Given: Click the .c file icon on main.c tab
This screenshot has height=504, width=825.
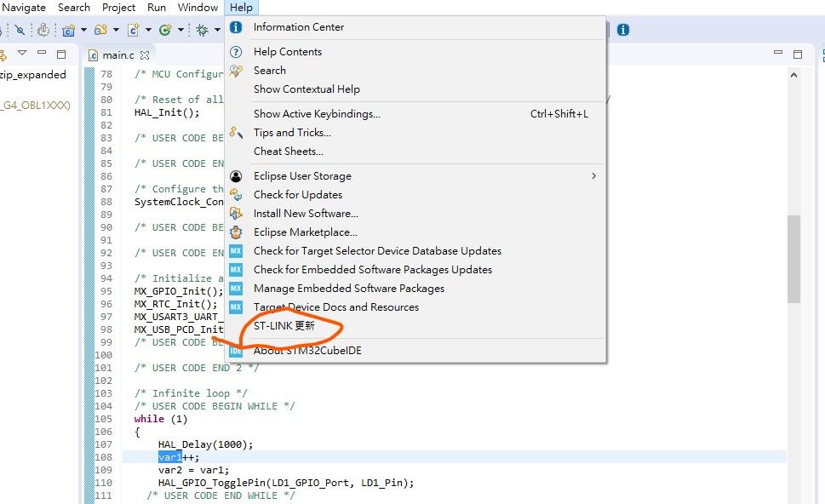Looking at the screenshot, I should pyautogui.click(x=93, y=55).
